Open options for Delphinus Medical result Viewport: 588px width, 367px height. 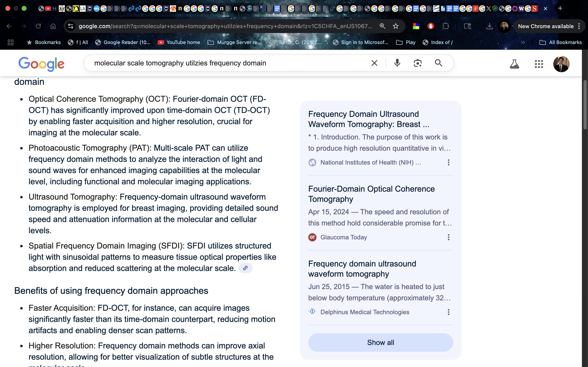448,312
